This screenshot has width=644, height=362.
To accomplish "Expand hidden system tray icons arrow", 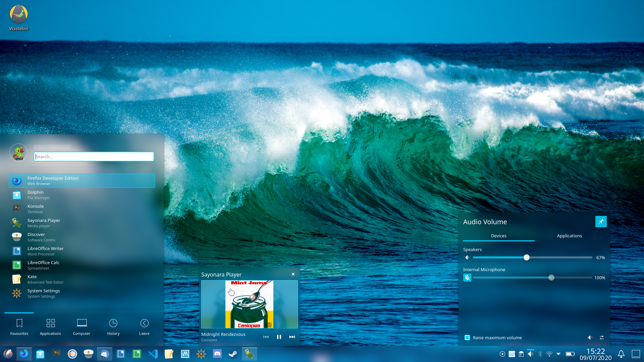I will coord(558,354).
